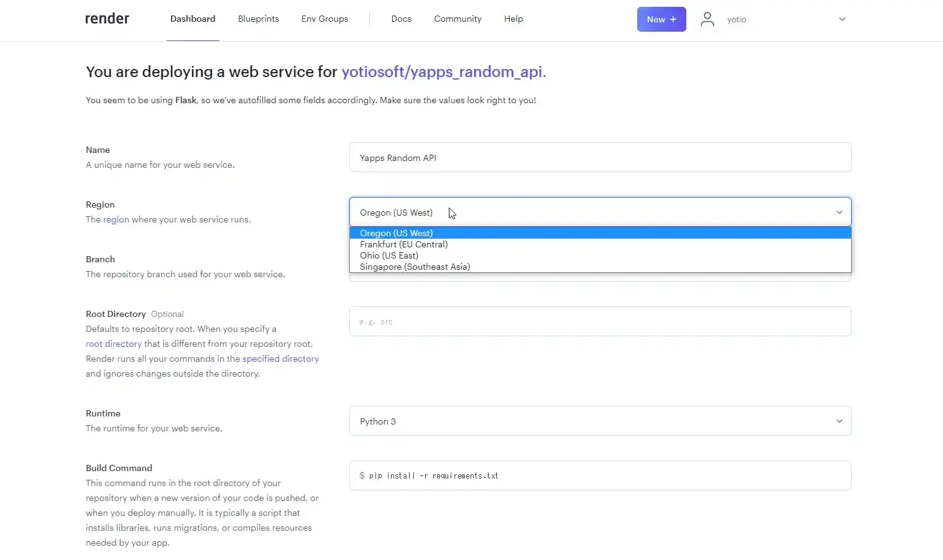Viewport: 943px width, 560px height.
Task: Open the Dashboard tab
Action: [193, 19]
